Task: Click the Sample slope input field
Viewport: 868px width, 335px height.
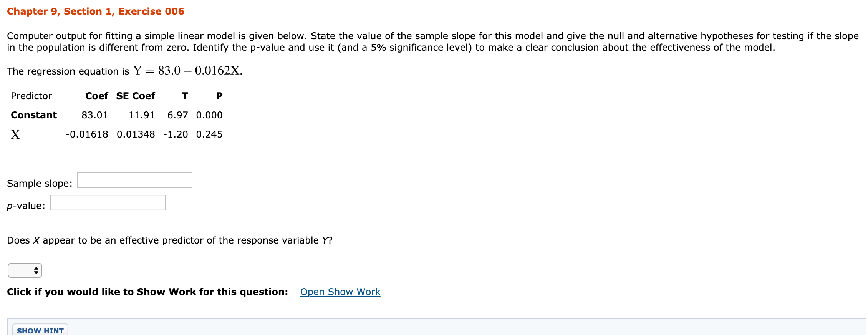Action: point(134,180)
